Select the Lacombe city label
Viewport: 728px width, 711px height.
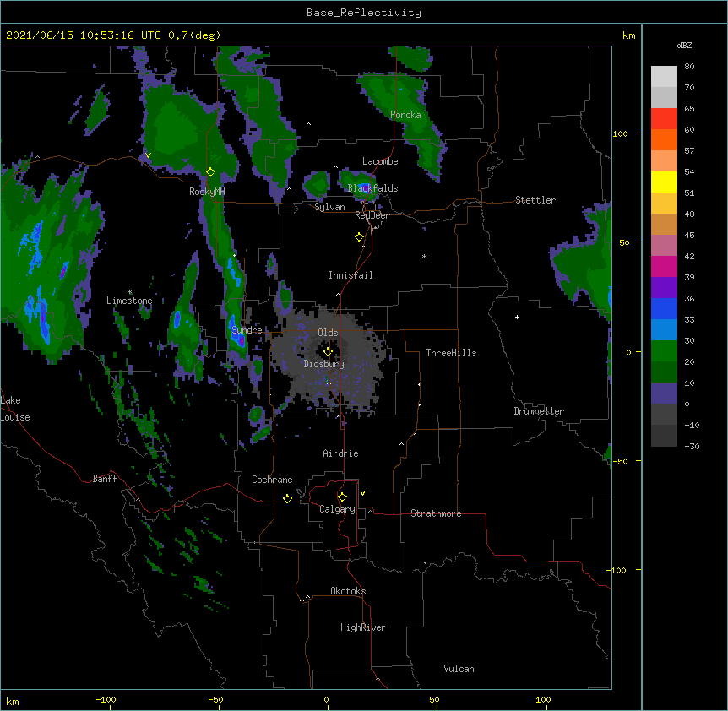tap(380, 161)
